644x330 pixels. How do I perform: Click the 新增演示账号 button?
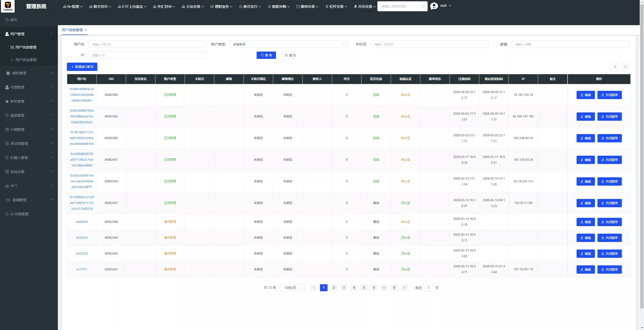tap(82, 67)
